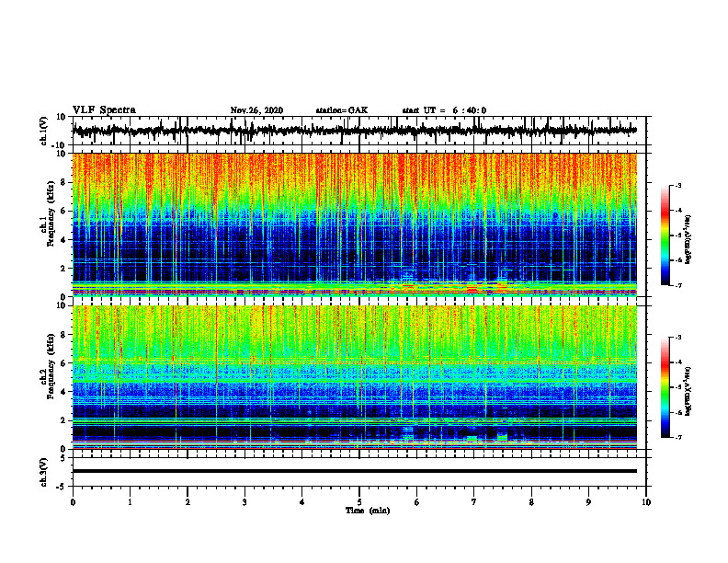728x563 pixels.
Task: Click time axis tick label "5"
Action: coord(359,502)
